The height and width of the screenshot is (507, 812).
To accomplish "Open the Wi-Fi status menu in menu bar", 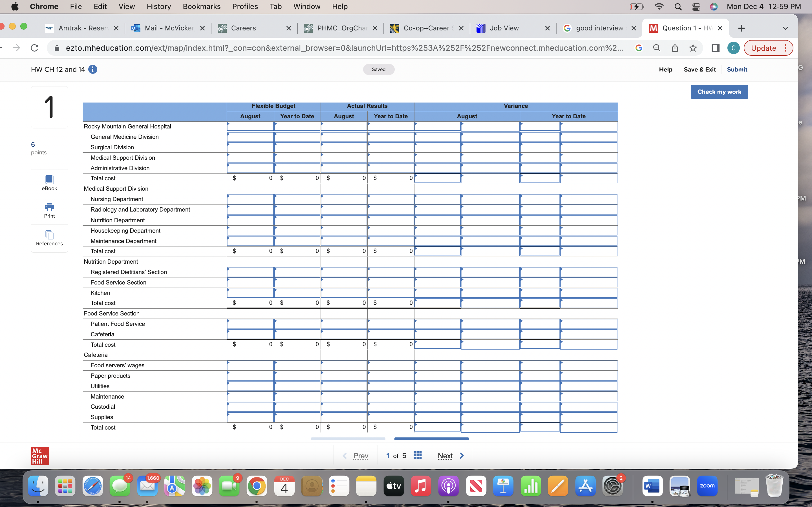I will click(x=659, y=6).
